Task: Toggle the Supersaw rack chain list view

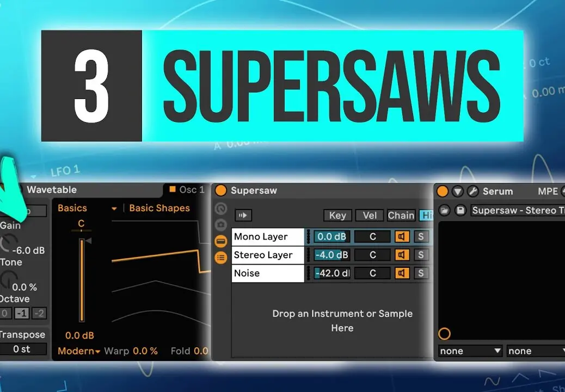Action: (x=221, y=258)
